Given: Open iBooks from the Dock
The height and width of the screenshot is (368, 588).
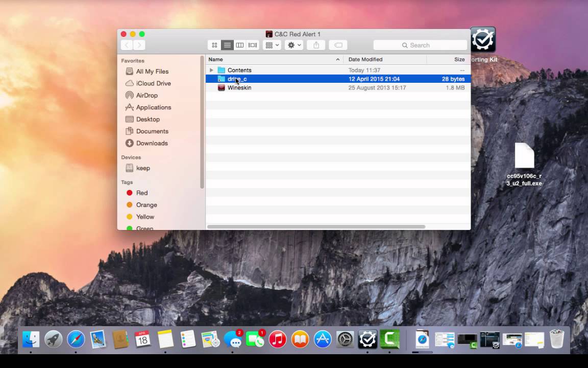Looking at the screenshot, I should (x=300, y=339).
